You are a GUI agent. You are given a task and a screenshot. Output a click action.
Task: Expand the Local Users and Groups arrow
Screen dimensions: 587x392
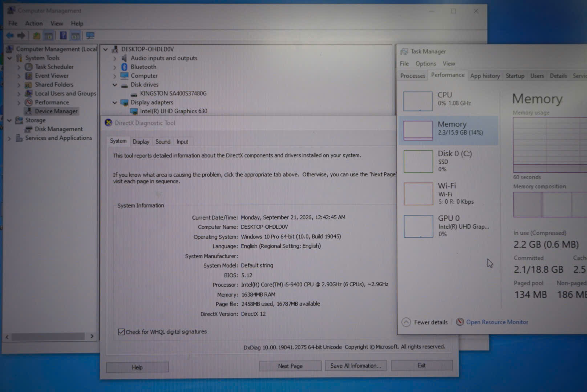coord(19,94)
